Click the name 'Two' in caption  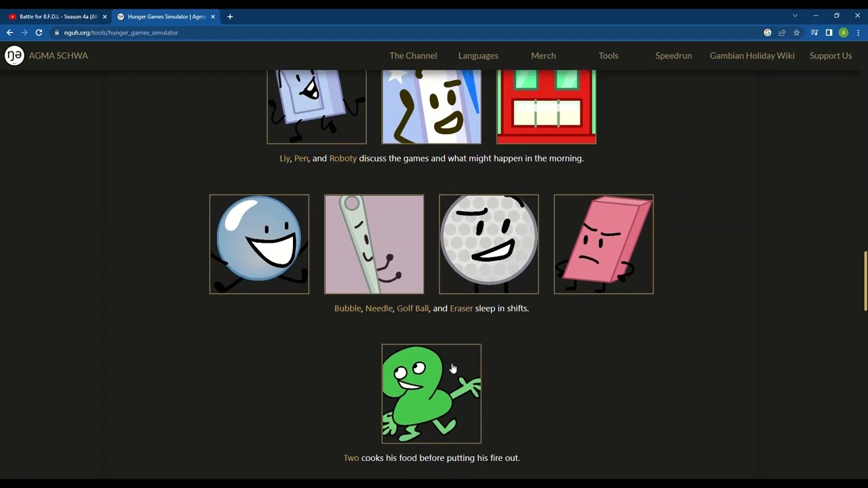point(351,458)
